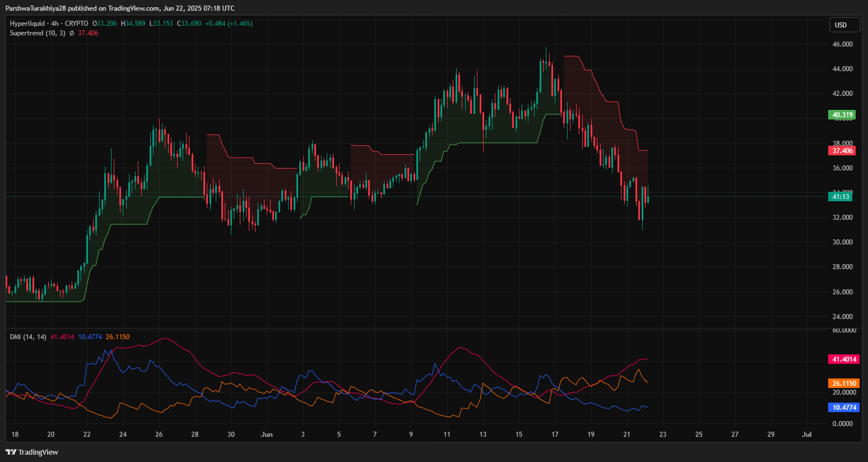Click the blue 10.4774 value in DMI legend
The width and height of the screenshot is (868, 462).
point(90,337)
